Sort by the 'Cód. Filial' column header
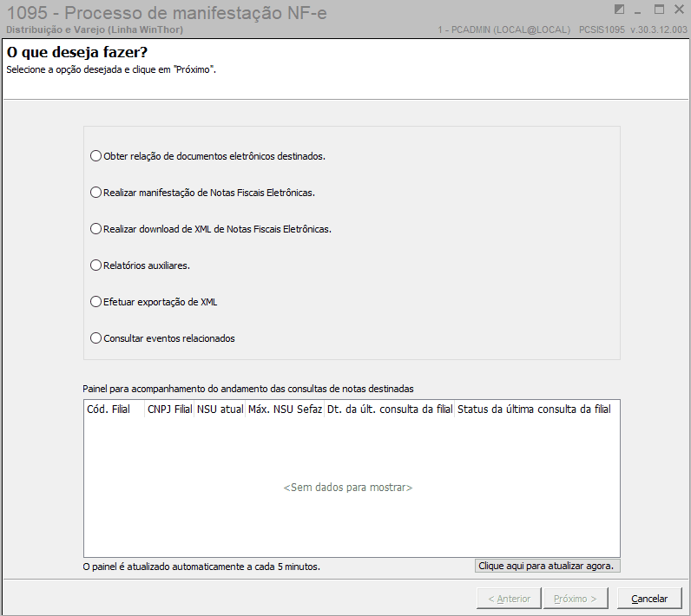Viewport: 691px width, 616px height. pyautogui.click(x=114, y=409)
